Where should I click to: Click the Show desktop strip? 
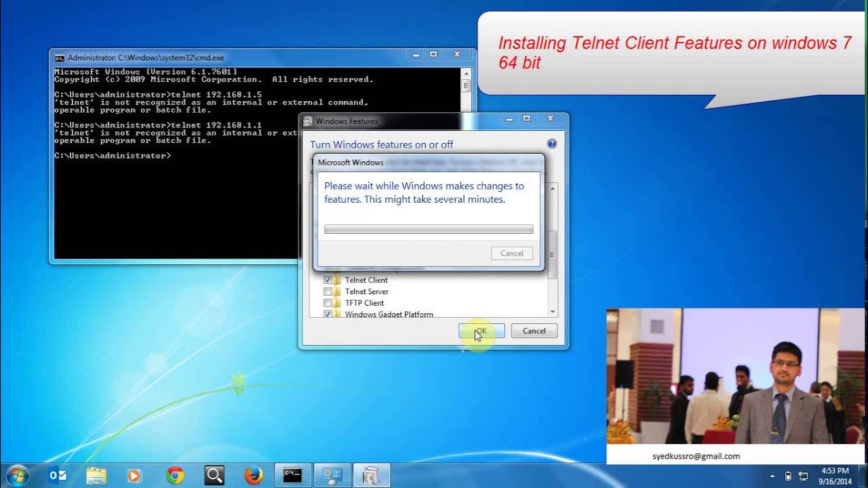(x=863, y=476)
